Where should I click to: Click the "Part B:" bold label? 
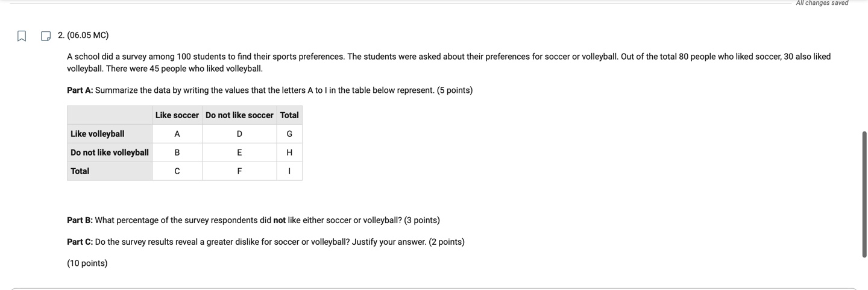(80, 221)
